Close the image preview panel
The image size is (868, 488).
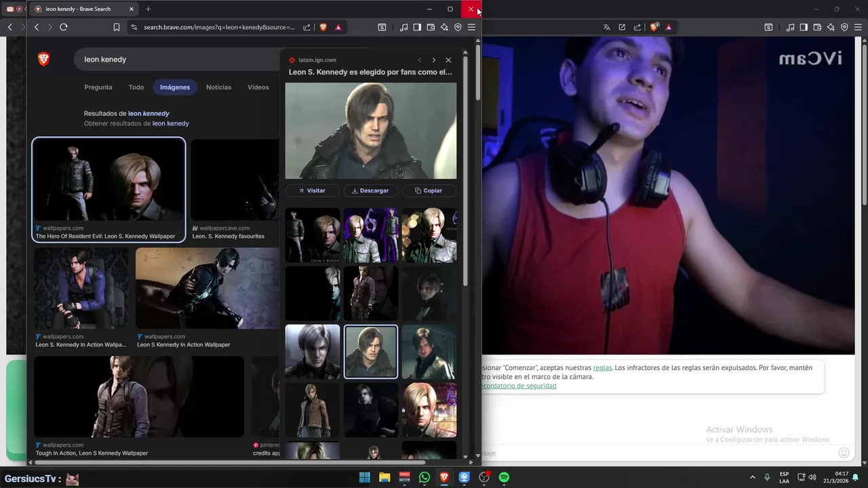point(448,60)
